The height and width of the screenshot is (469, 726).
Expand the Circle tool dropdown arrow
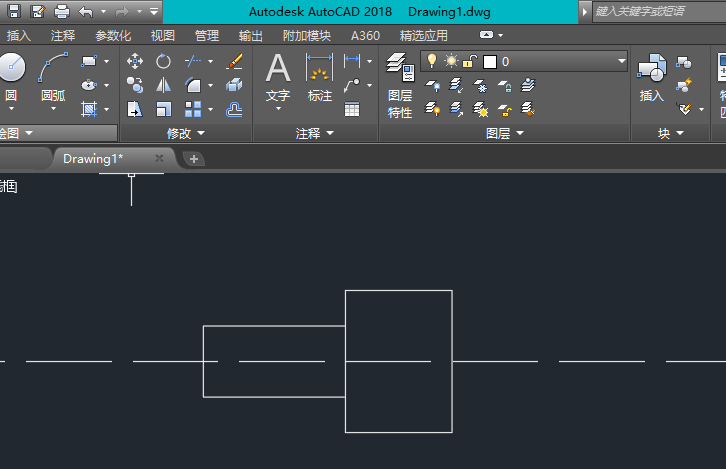pos(11,108)
